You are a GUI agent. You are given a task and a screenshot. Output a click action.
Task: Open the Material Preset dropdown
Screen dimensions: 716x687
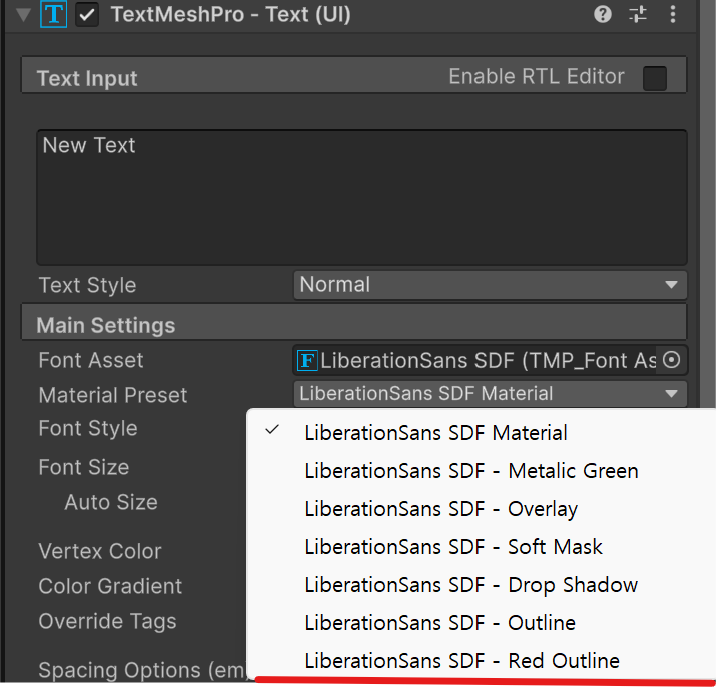point(490,394)
